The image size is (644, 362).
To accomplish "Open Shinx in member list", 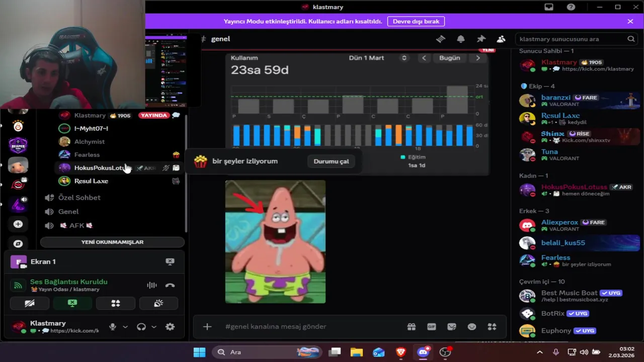I will [x=578, y=137].
